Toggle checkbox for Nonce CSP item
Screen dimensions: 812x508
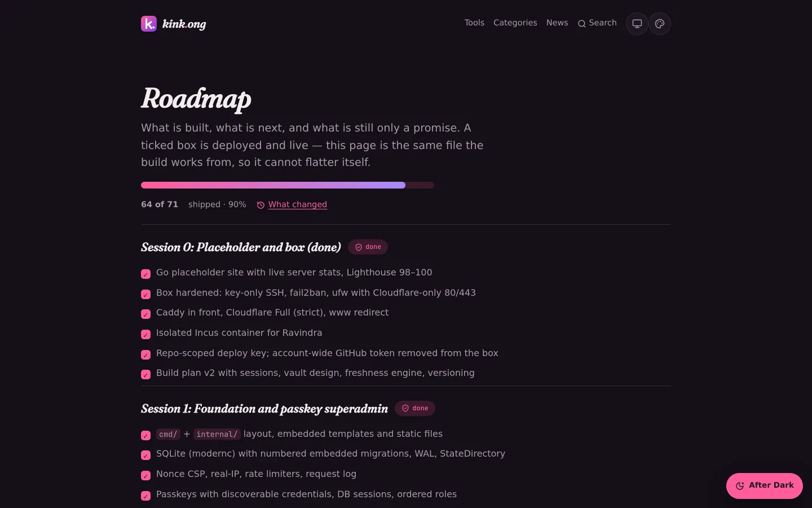click(x=145, y=475)
